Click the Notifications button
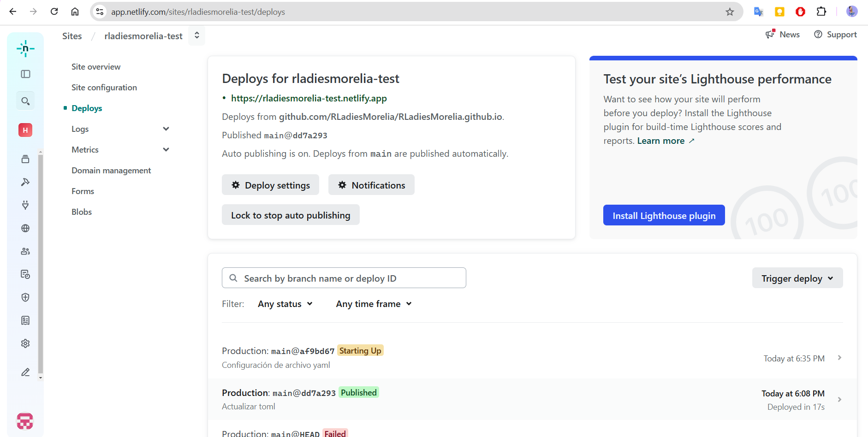868x437 pixels. 371,185
